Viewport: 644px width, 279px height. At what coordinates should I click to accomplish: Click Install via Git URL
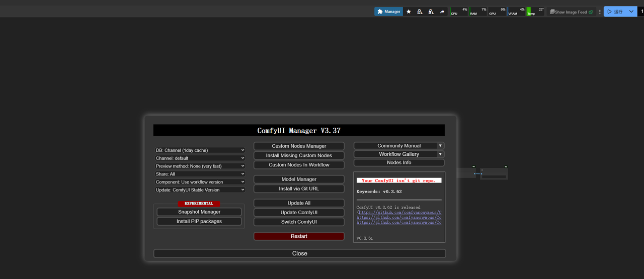[299, 189]
